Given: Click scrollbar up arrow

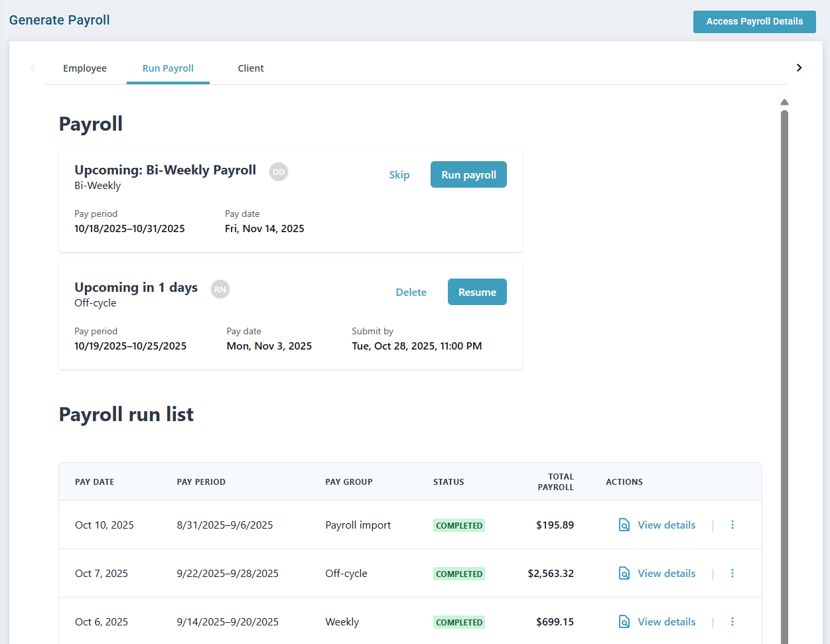Looking at the screenshot, I should [x=784, y=102].
